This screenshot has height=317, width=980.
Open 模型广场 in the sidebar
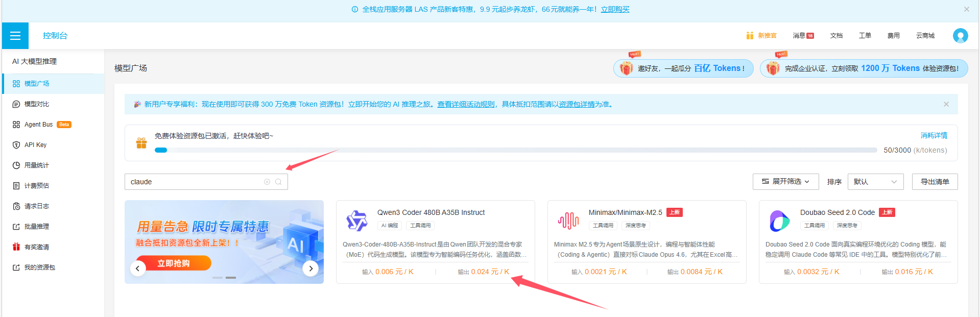(53, 84)
